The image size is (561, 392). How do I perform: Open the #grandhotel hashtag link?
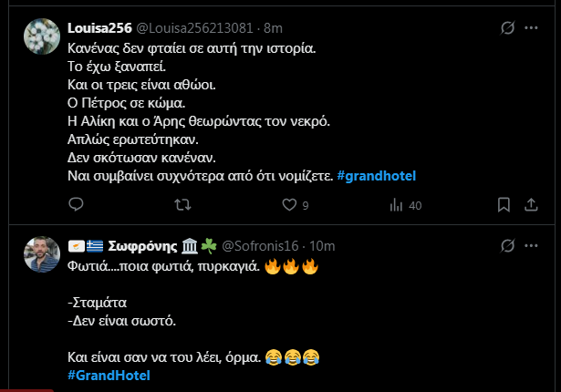tap(377, 174)
